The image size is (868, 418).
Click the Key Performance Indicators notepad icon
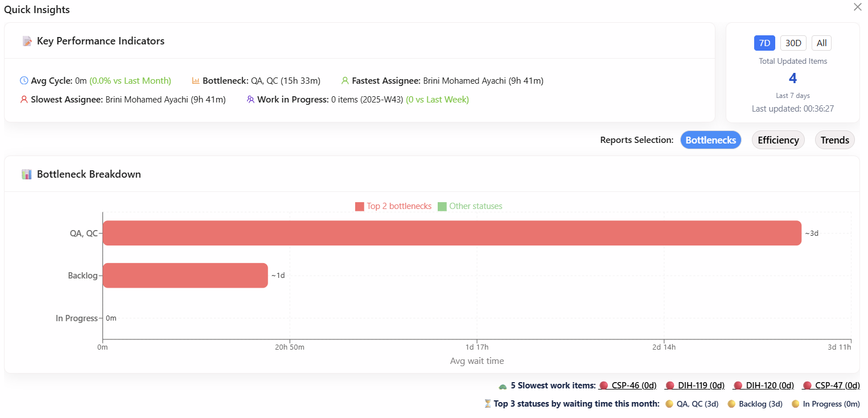27,42
